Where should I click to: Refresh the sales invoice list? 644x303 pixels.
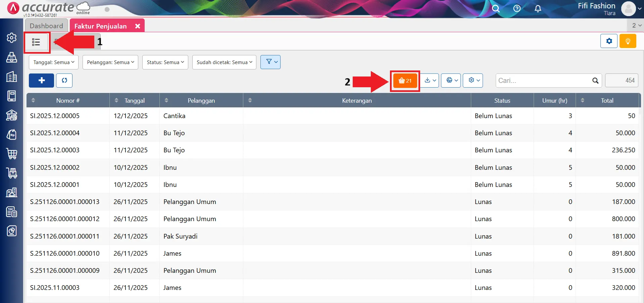click(x=64, y=81)
